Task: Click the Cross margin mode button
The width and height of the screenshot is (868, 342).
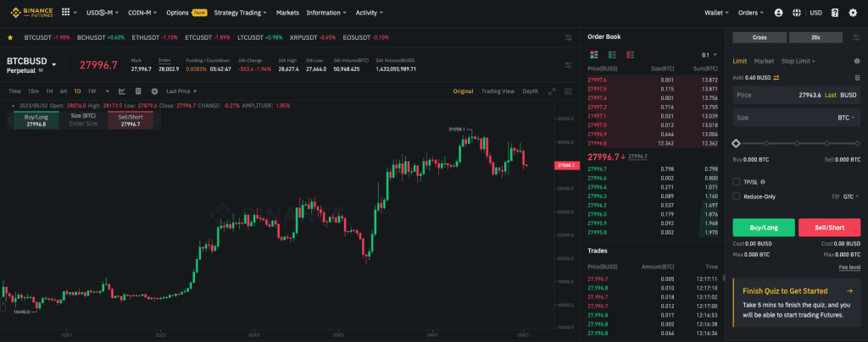Action: point(759,37)
